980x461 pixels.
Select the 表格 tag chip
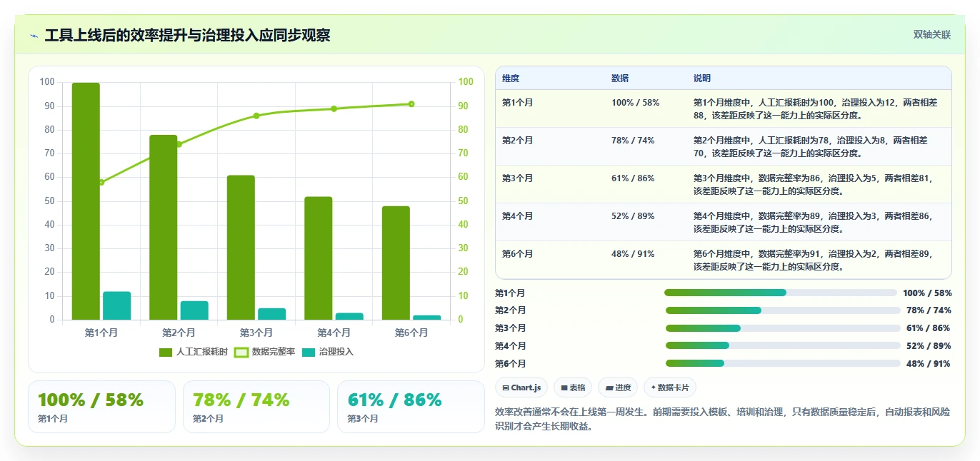click(x=573, y=387)
